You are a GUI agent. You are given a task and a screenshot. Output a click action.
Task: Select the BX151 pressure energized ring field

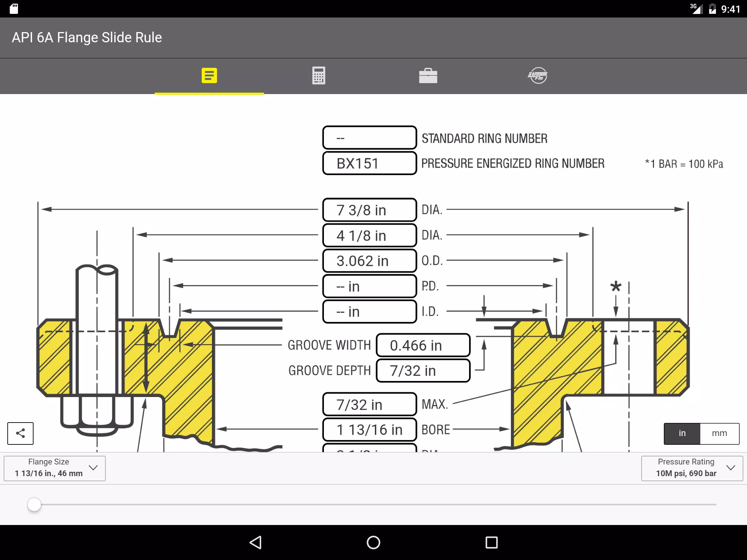[369, 163]
